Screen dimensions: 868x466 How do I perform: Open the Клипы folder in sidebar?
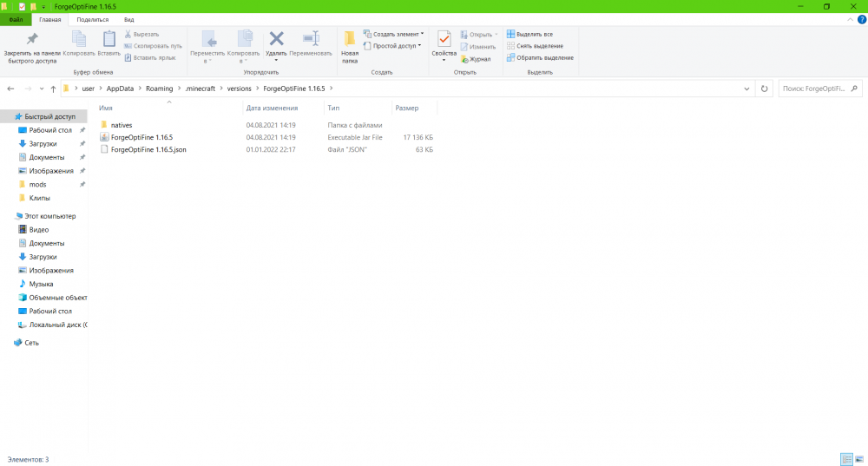39,198
